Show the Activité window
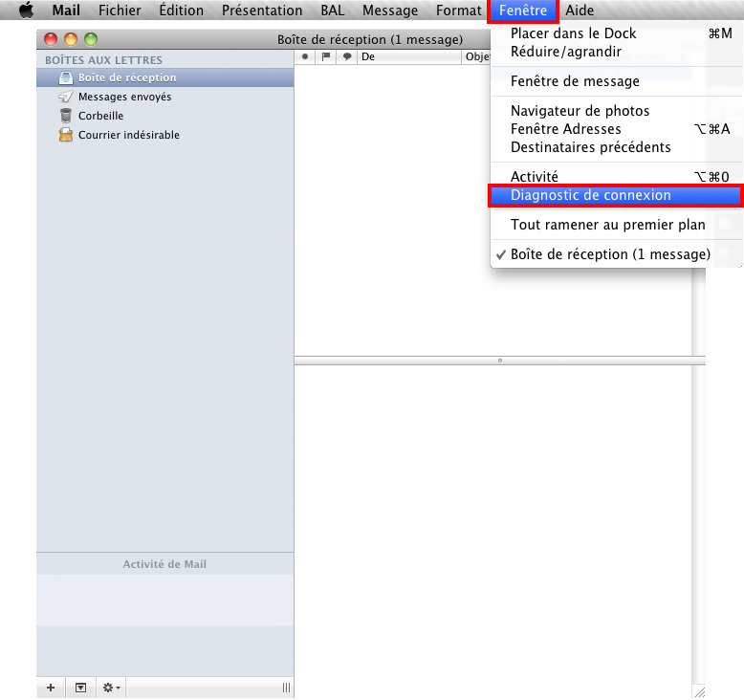Viewport: 744px width, 700px height. (x=616, y=177)
